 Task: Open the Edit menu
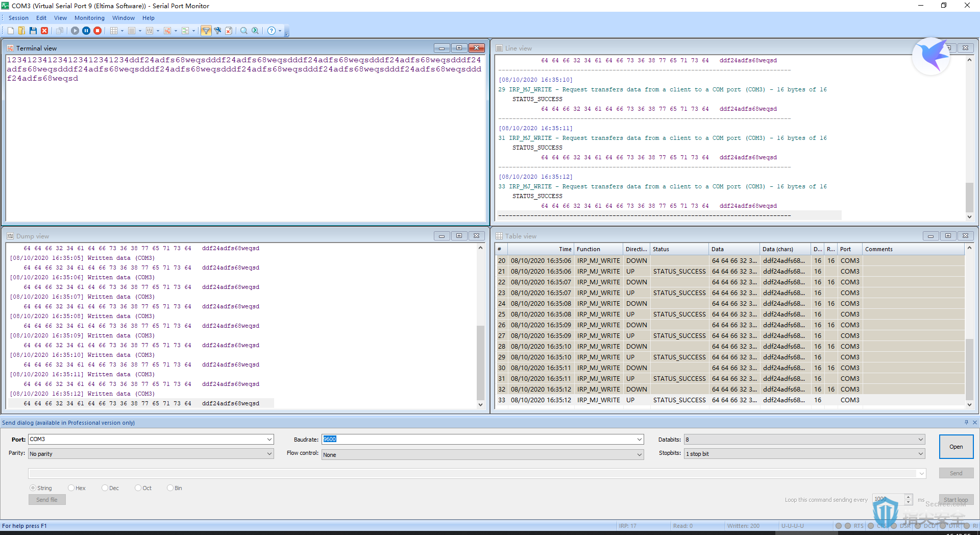(41, 18)
